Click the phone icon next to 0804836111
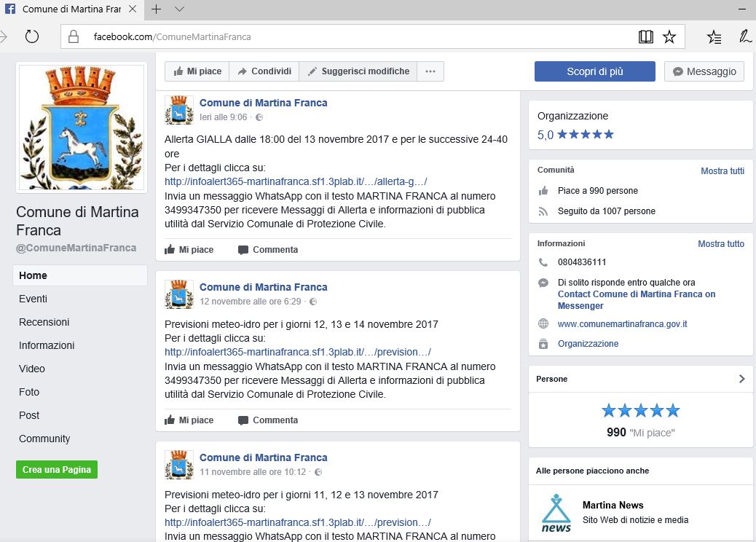 (543, 262)
